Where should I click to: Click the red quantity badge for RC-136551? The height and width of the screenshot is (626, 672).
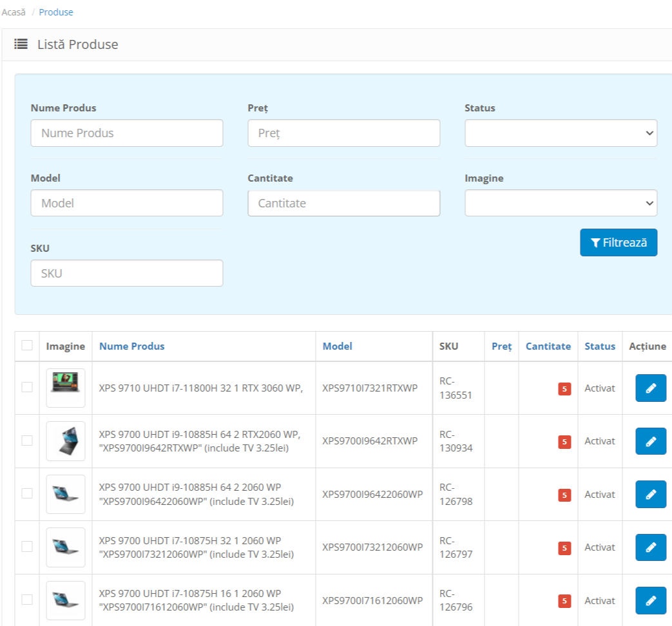[564, 389]
